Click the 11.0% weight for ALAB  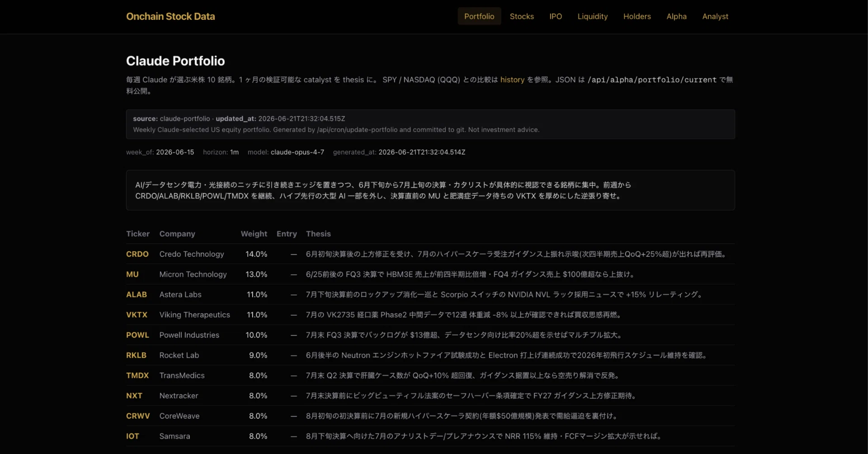tap(257, 294)
